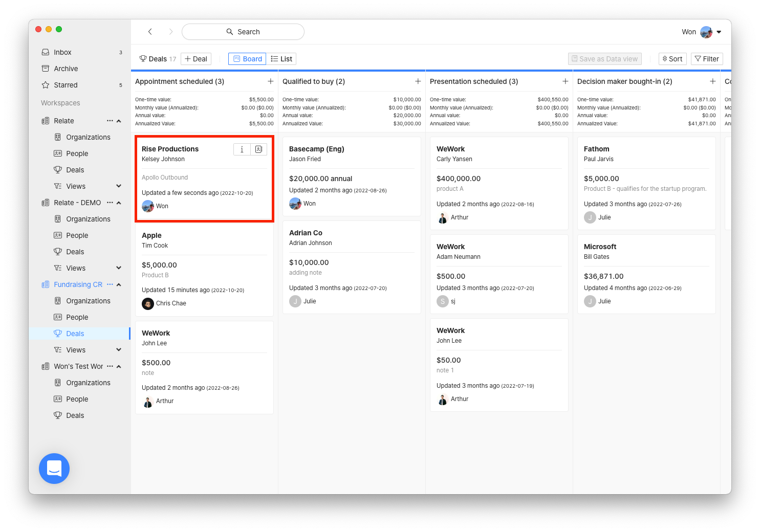Open the Basecamp (Eng) deal
The image size is (760, 532).
click(352, 176)
